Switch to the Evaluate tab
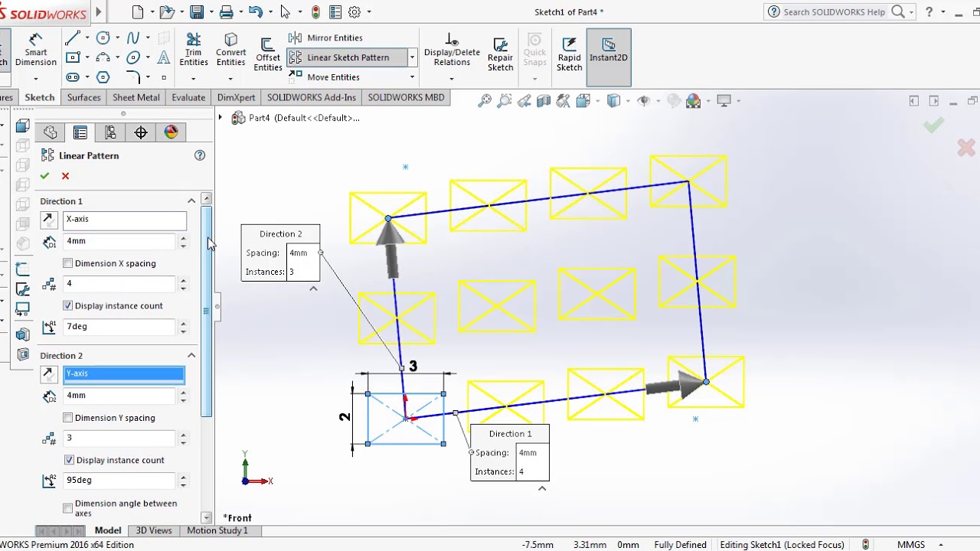This screenshot has height=551, width=980. pos(188,97)
